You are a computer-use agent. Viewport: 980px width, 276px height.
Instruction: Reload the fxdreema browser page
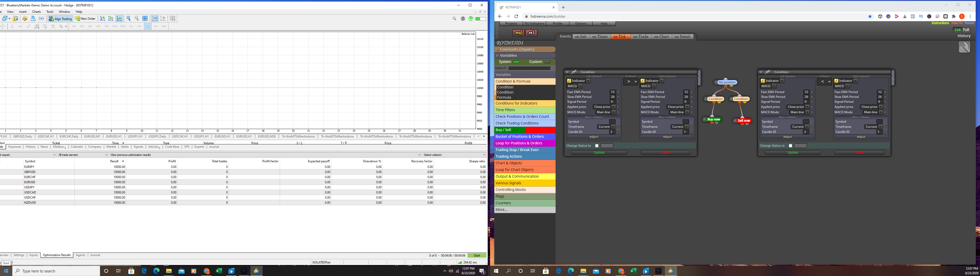click(516, 16)
